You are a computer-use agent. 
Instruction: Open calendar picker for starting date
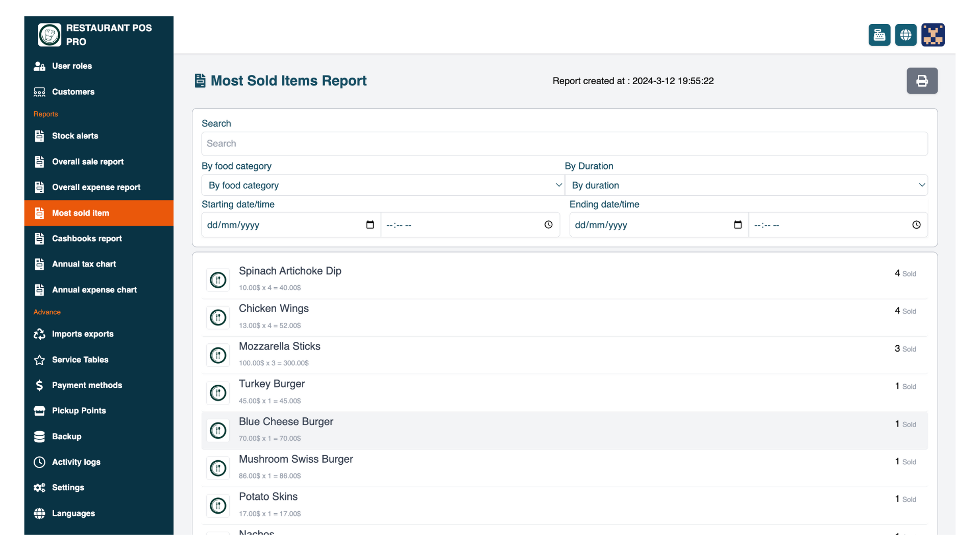tap(370, 225)
